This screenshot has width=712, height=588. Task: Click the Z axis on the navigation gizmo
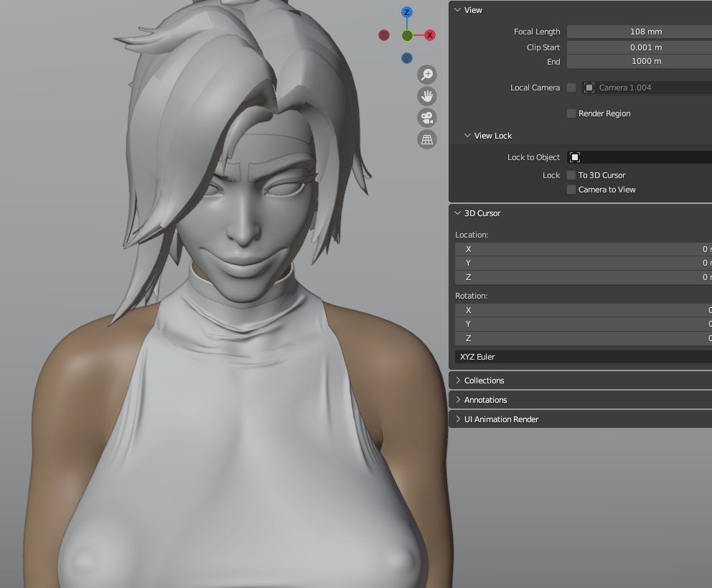coord(407,12)
